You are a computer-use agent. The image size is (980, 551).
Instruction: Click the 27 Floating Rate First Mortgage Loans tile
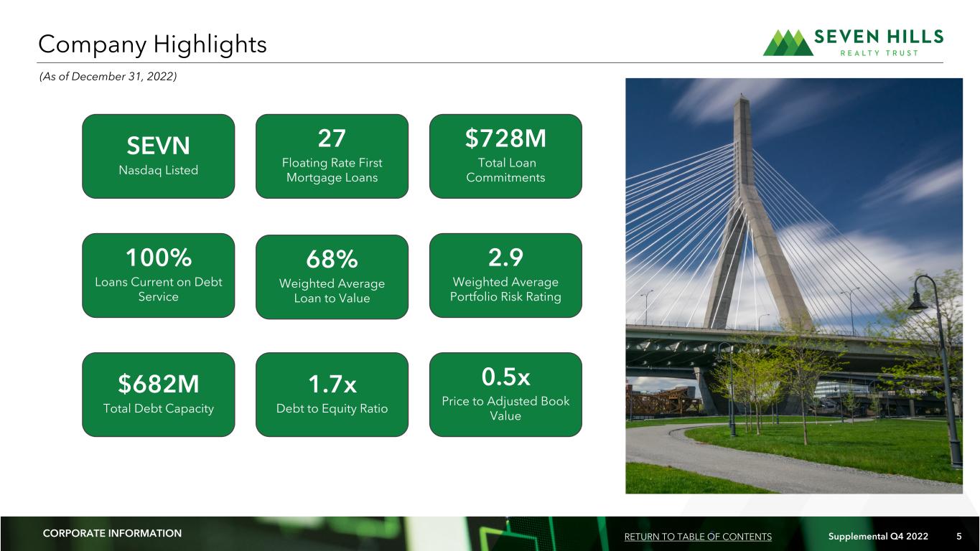click(332, 156)
